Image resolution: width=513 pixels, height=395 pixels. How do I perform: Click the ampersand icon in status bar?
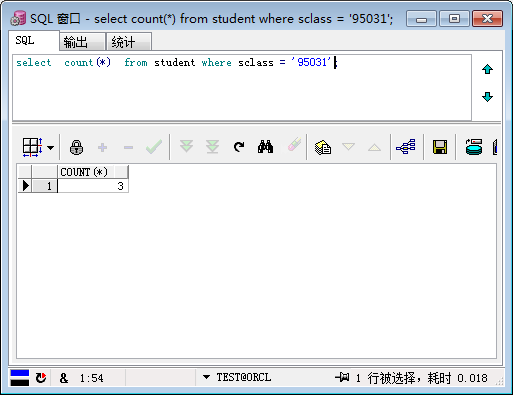point(64,378)
